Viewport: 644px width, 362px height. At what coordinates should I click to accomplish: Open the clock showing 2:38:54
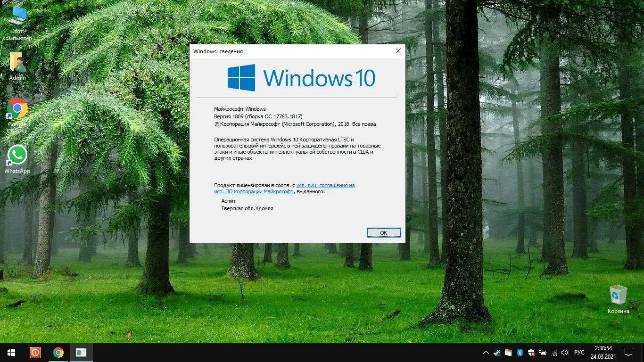pos(603,353)
